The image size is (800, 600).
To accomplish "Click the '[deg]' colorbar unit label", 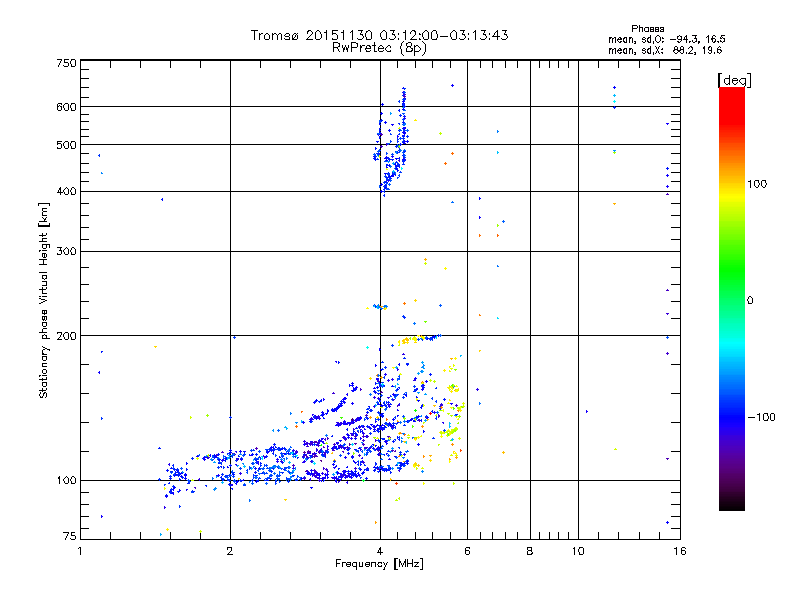I will 734,80.
